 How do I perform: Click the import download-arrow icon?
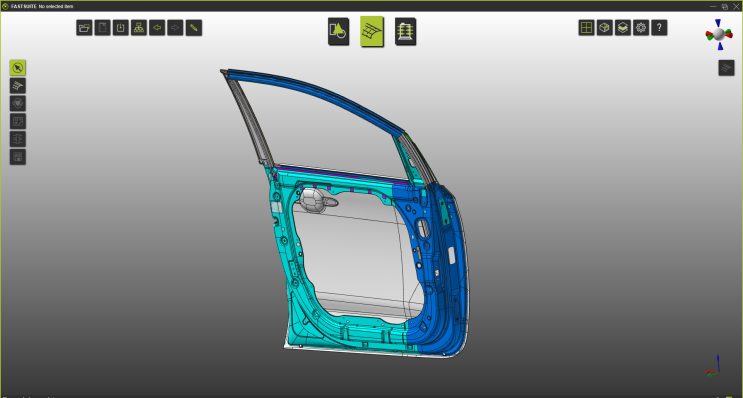[121, 28]
